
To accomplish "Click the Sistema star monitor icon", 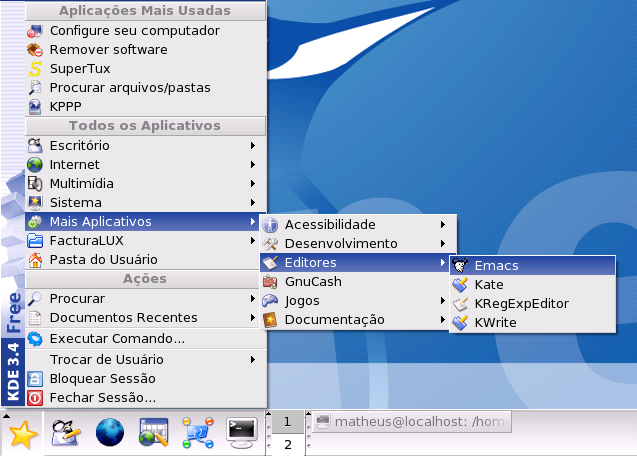I will pos(35,202).
